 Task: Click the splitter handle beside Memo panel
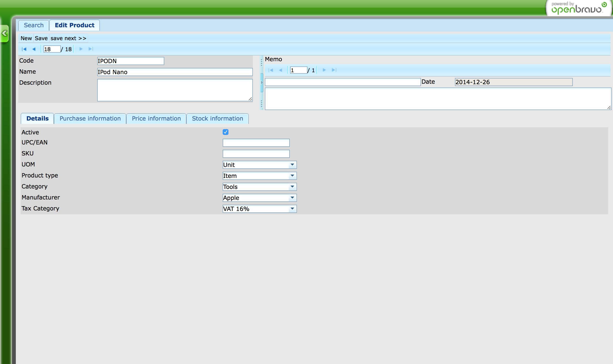point(262,83)
